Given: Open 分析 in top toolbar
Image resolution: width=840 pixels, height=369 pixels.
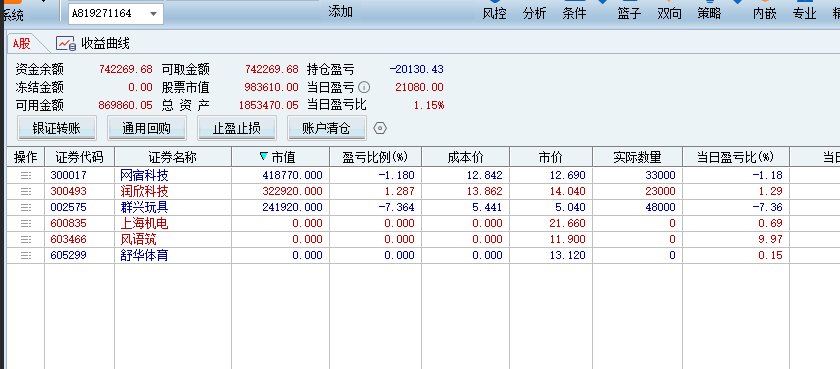Looking at the screenshot, I should [x=534, y=13].
